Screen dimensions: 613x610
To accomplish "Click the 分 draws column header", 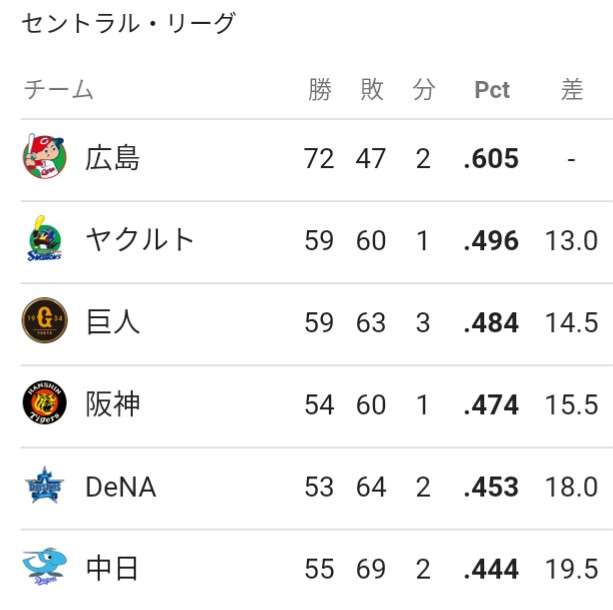I will [424, 90].
